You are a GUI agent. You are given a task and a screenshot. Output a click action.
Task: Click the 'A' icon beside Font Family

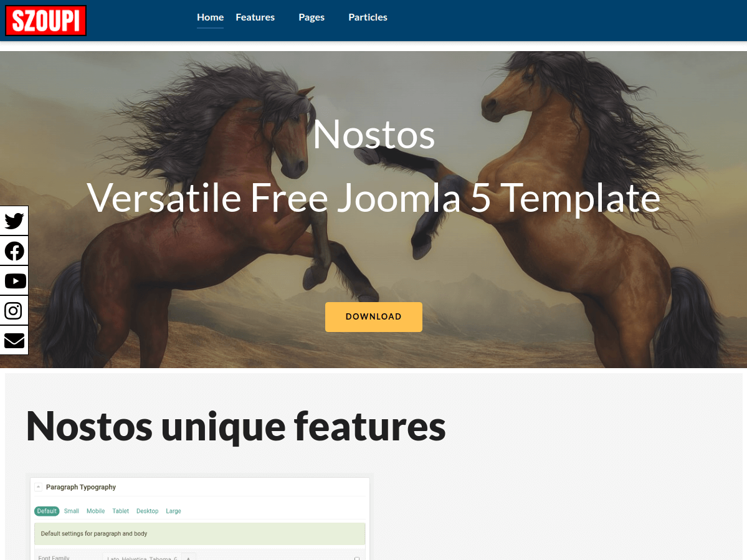[188, 558]
